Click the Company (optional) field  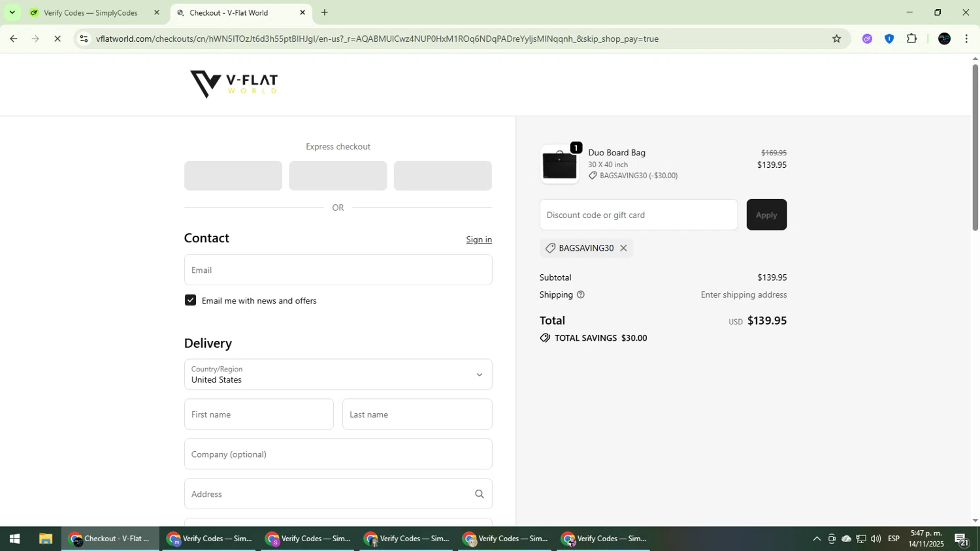pos(338,454)
